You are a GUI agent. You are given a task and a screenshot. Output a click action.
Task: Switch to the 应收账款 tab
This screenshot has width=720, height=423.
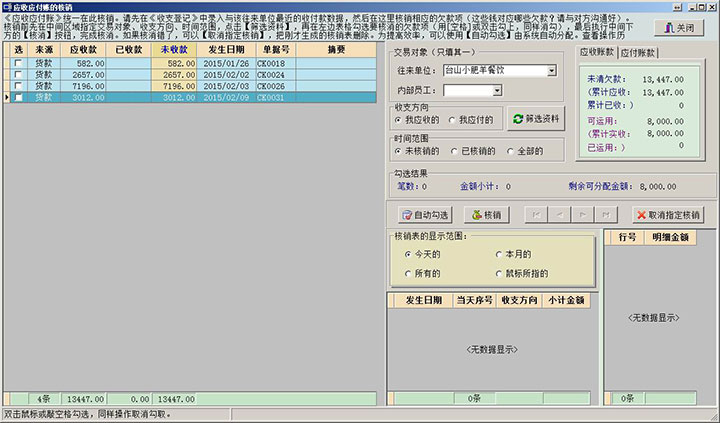pyautogui.click(x=598, y=50)
